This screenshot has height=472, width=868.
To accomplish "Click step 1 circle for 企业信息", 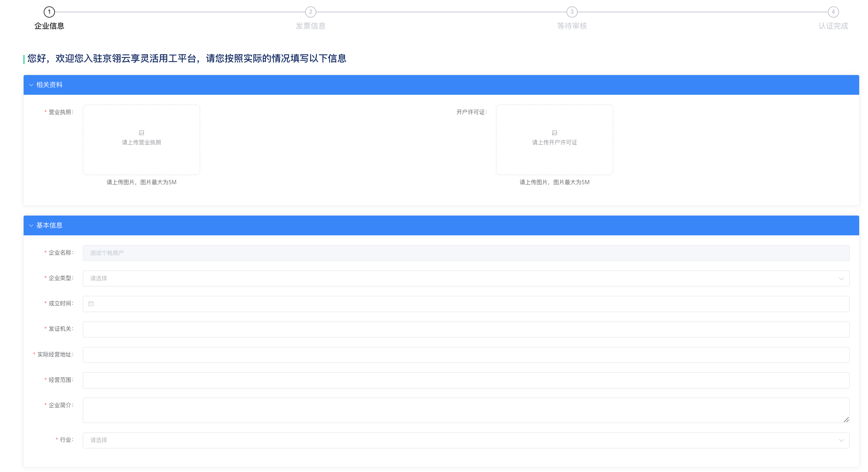I will (x=49, y=12).
